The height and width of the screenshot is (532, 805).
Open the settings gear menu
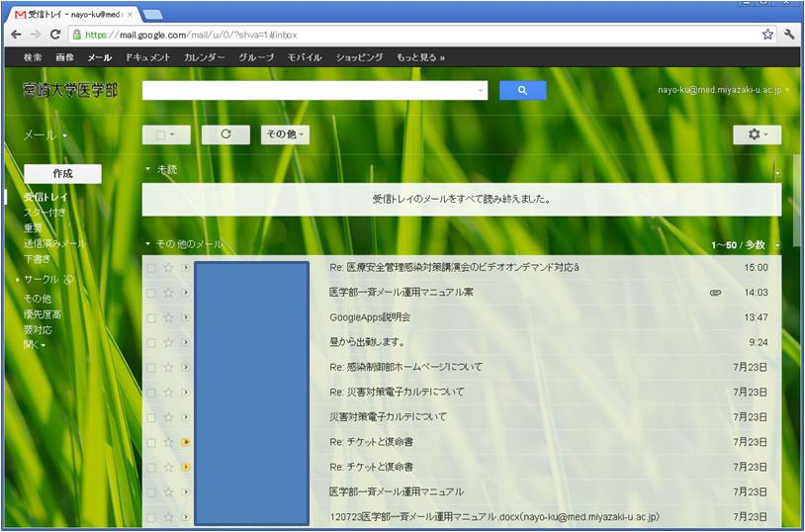point(758,134)
